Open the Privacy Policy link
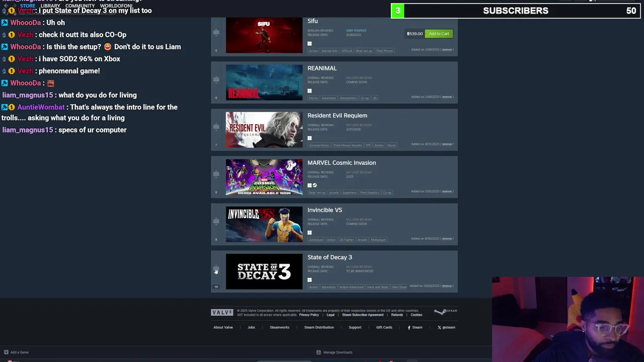The image size is (644, 362). point(309,315)
